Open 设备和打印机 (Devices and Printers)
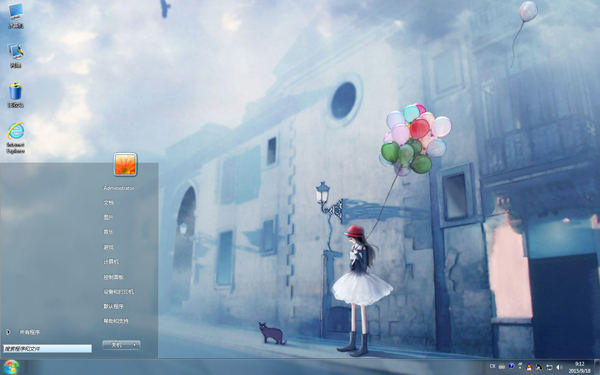Screen dimensions: 600x375 118,292
